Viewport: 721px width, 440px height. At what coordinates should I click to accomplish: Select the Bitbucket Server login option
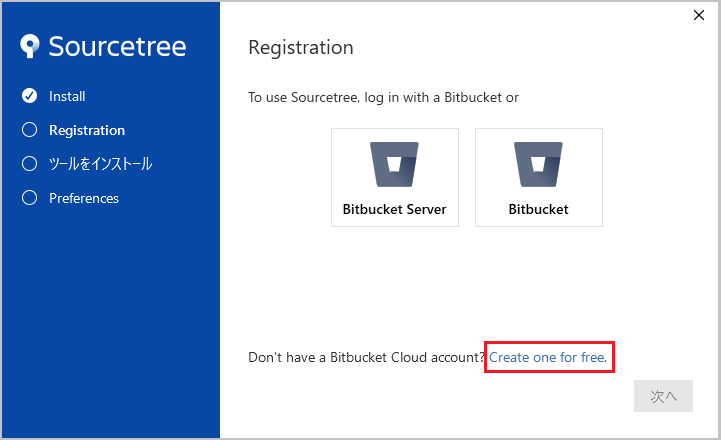(x=395, y=177)
